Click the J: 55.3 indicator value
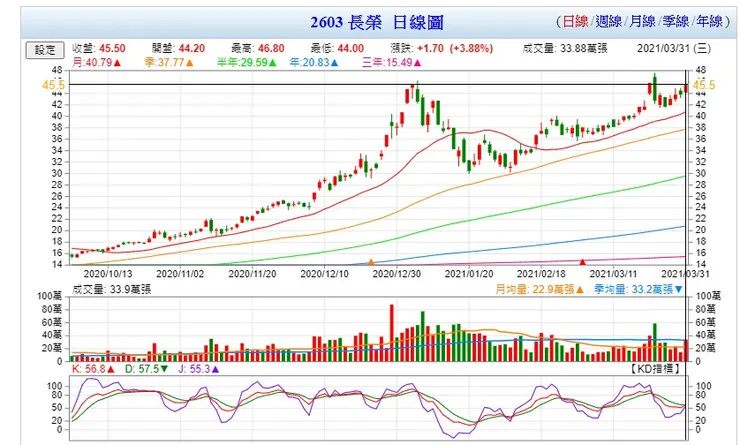Image resolution: width=740 pixels, height=445 pixels. [198, 369]
